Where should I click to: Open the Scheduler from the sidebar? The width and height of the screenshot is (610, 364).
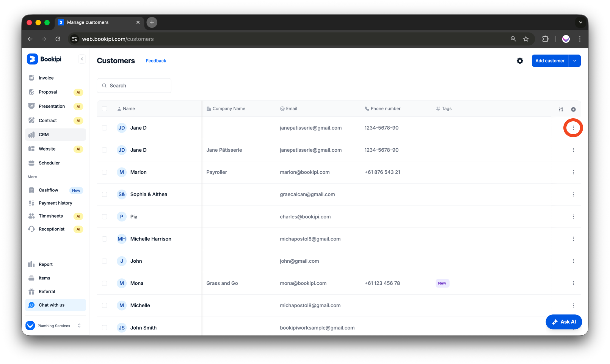pyautogui.click(x=49, y=163)
